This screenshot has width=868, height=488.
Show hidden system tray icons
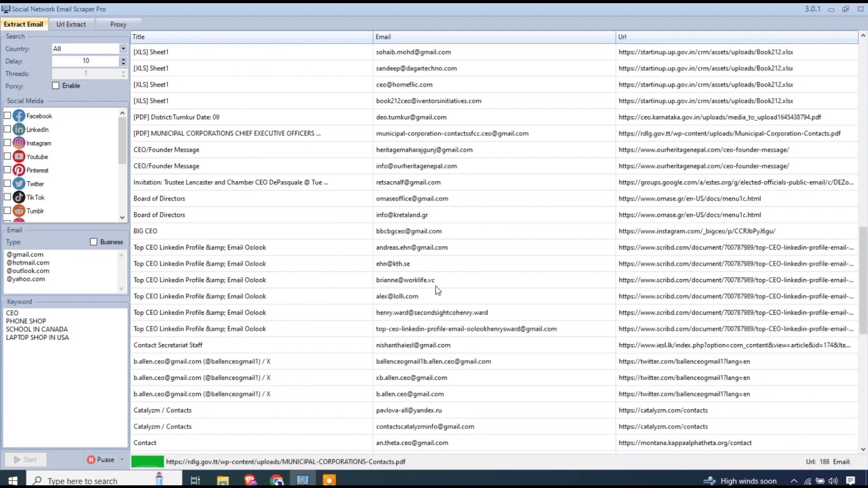click(794, 481)
